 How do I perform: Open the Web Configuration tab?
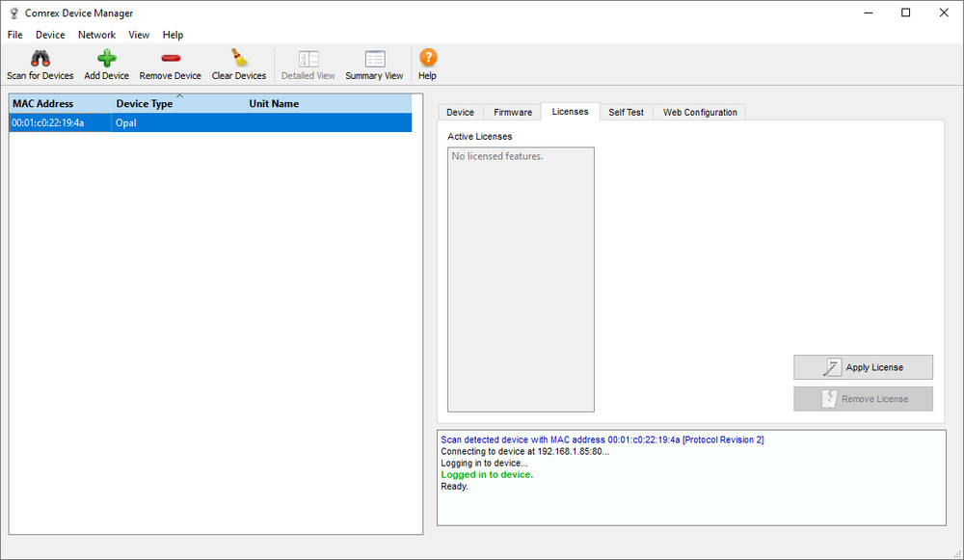(700, 113)
